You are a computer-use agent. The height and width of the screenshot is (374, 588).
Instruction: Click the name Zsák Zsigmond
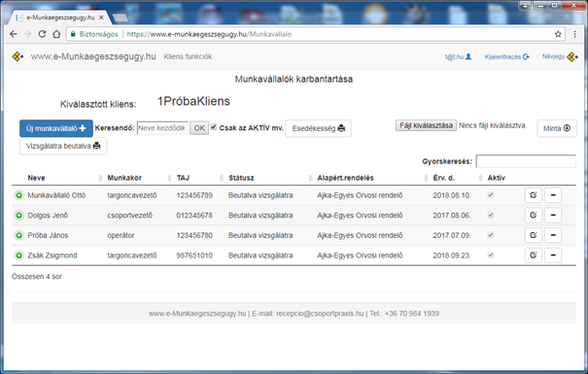tap(52, 255)
